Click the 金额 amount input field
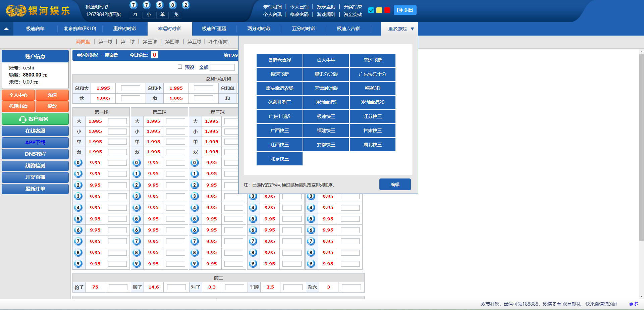 (x=222, y=67)
